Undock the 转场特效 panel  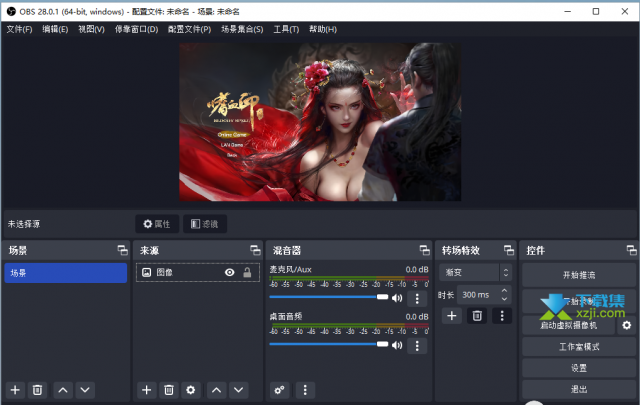pyautogui.click(x=509, y=250)
